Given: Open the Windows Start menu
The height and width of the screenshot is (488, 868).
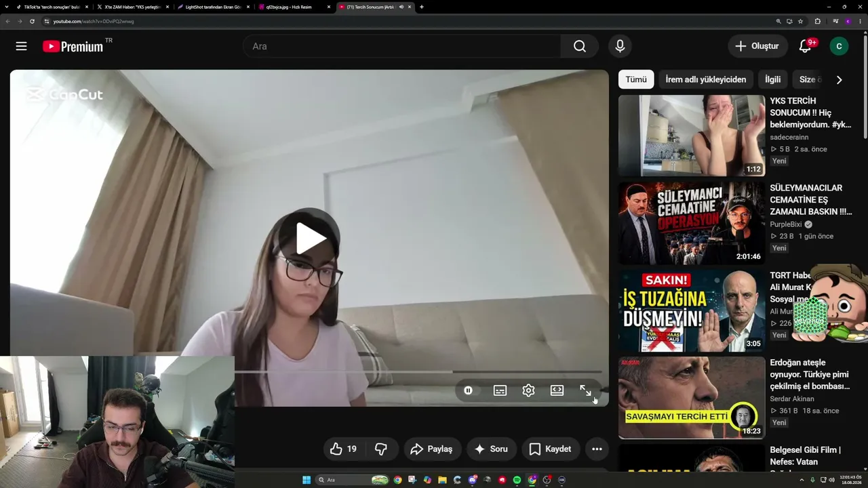Looking at the screenshot, I should pyautogui.click(x=307, y=480).
